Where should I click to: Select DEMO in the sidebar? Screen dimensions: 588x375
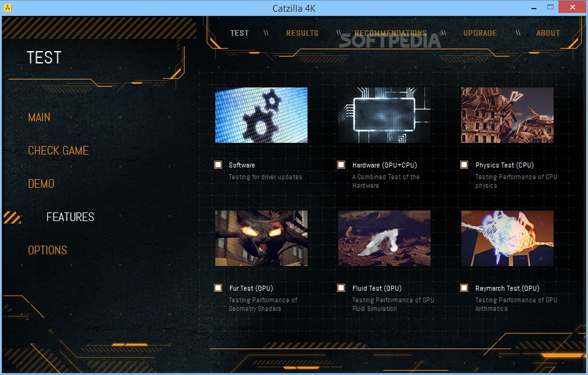coord(41,184)
